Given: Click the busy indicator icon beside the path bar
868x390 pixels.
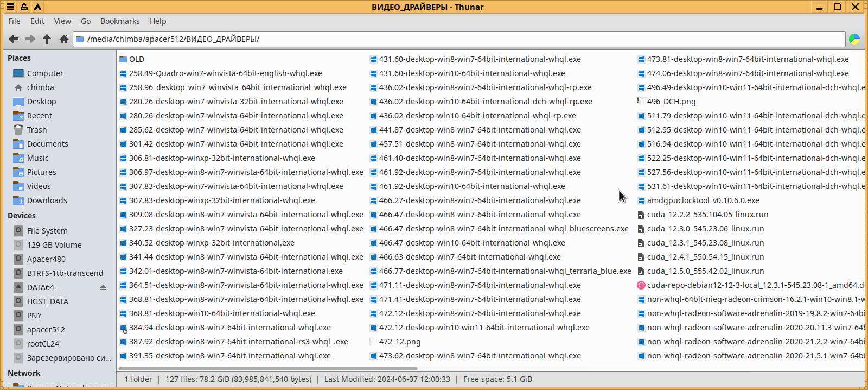Looking at the screenshot, I should [x=854, y=39].
